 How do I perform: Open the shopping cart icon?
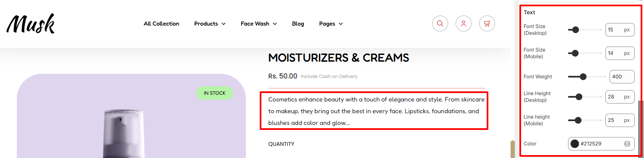pyautogui.click(x=487, y=23)
